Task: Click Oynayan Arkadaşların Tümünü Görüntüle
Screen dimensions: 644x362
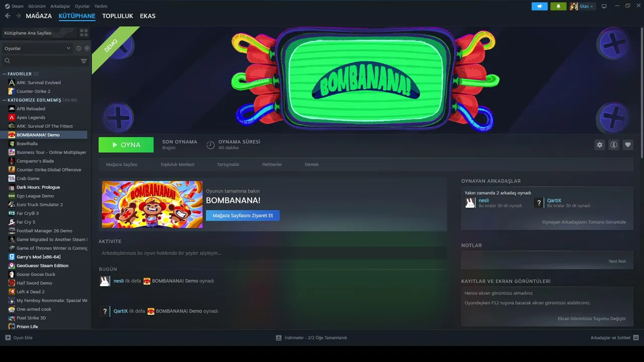Action: point(584,222)
